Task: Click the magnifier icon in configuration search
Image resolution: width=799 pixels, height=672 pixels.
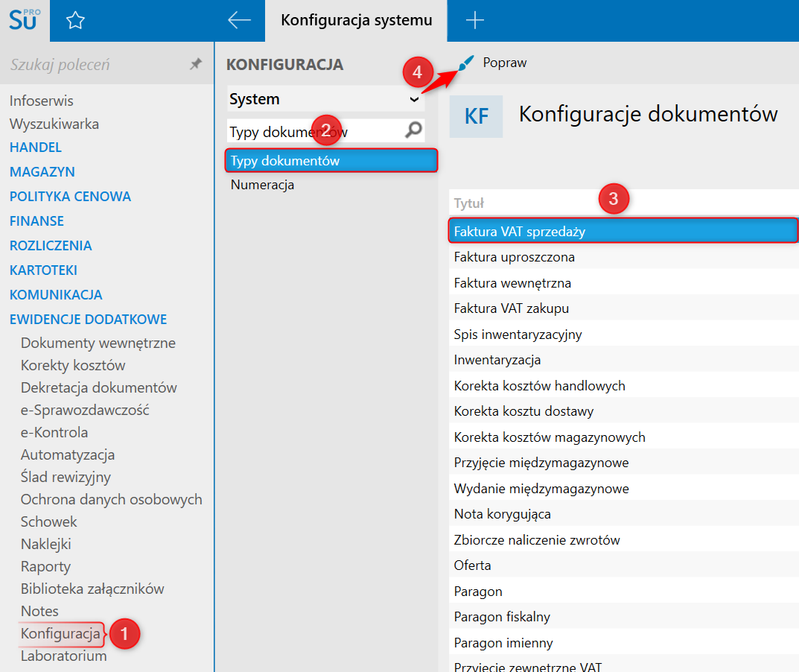Action: [414, 130]
